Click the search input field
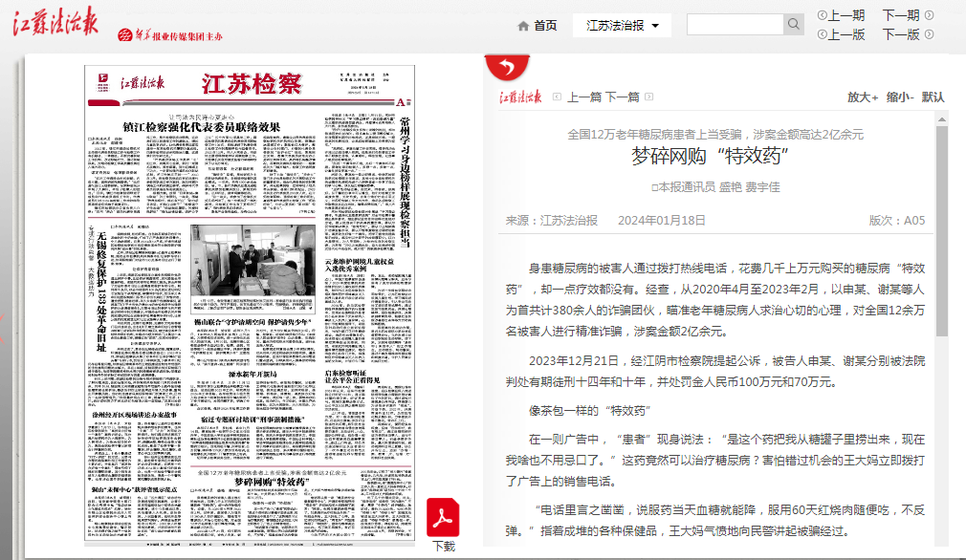The height and width of the screenshot is (560, 966). [735, 25]
